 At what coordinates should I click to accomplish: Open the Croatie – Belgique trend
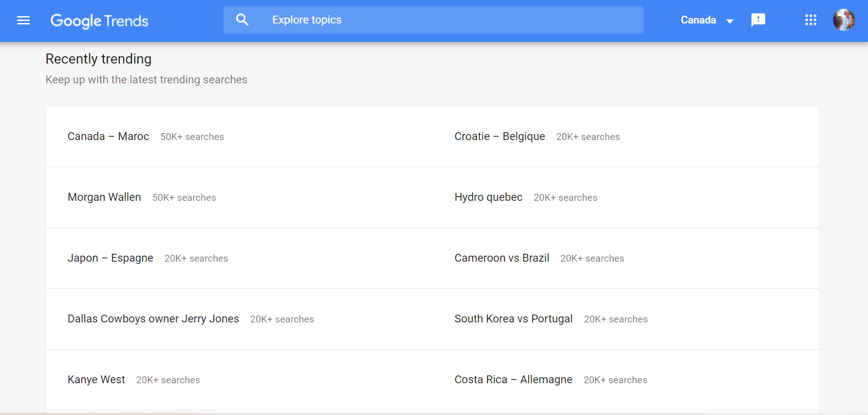tap(499, 136)
